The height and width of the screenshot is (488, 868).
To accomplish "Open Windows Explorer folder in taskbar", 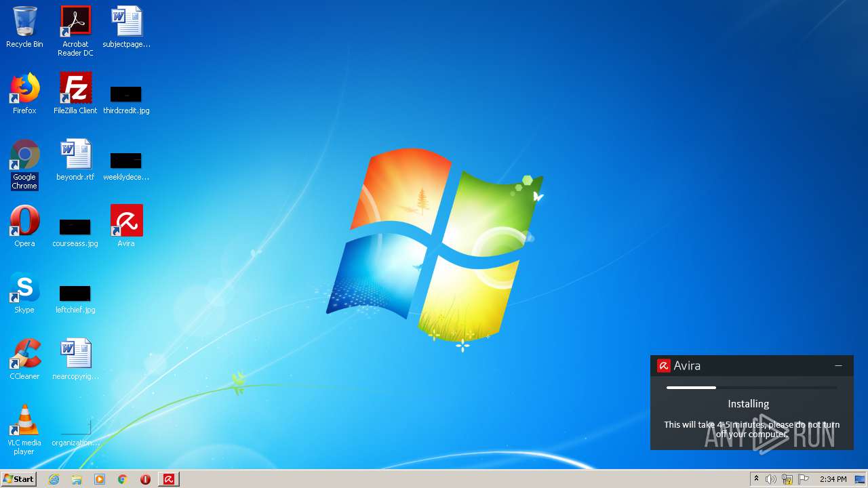I will [77, 479].
